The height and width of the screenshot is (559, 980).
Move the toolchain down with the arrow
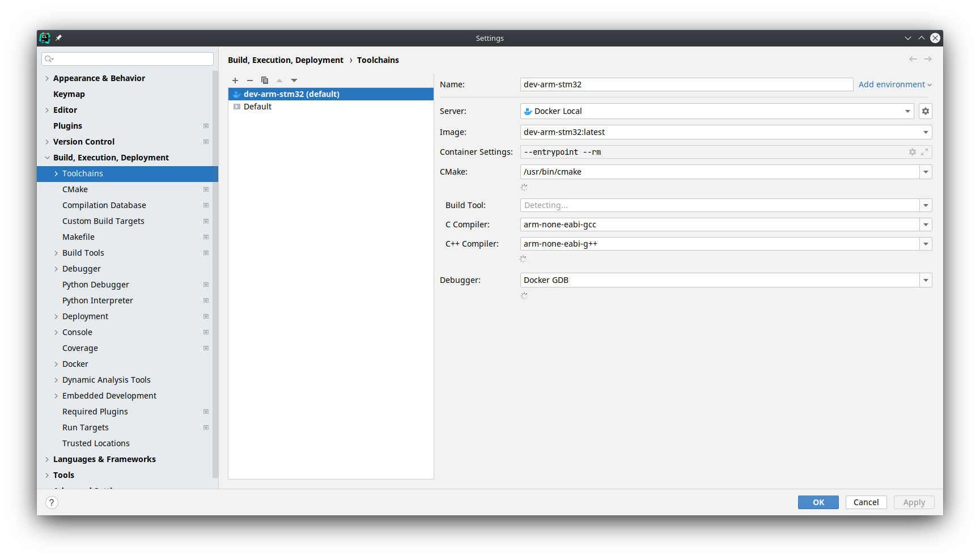[294, 81]
